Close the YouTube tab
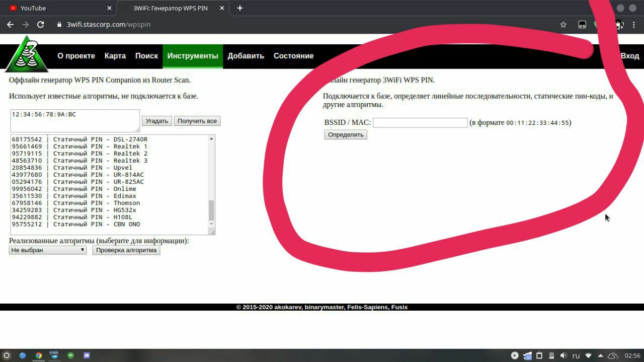This screenshot has width=644, height=362. [110, 8]
